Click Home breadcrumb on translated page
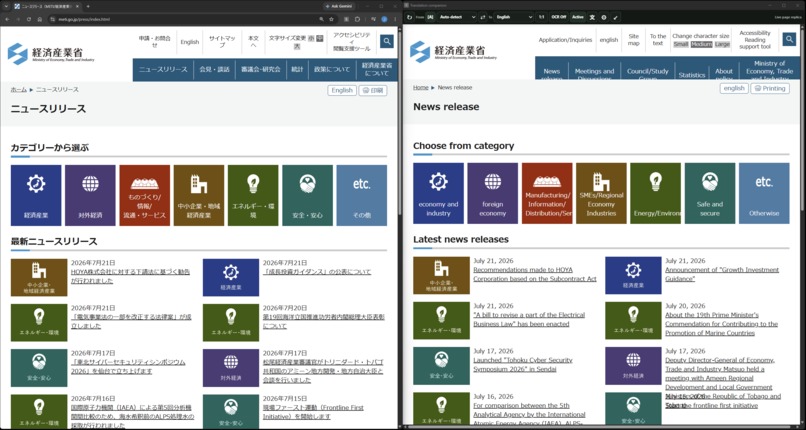 (420, 87)
